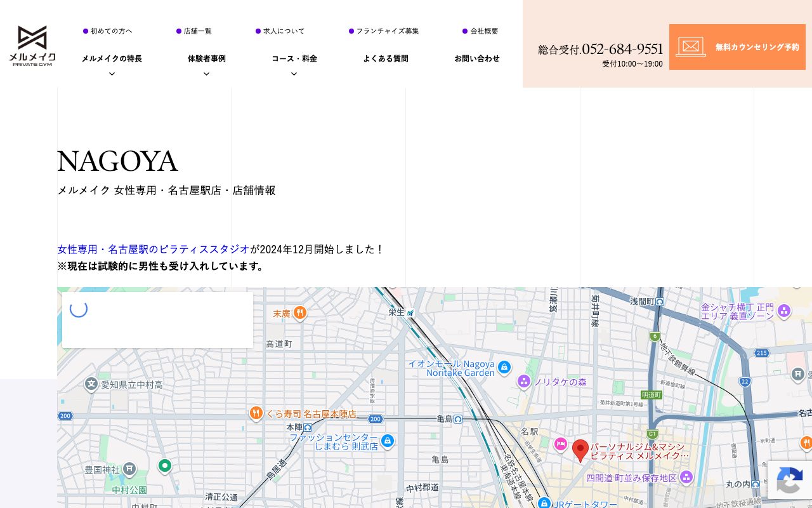Click 金シャチ横丁 正門エリア purple marker
The height and width of the screenshot is (508, 812).
click(784, 311)
